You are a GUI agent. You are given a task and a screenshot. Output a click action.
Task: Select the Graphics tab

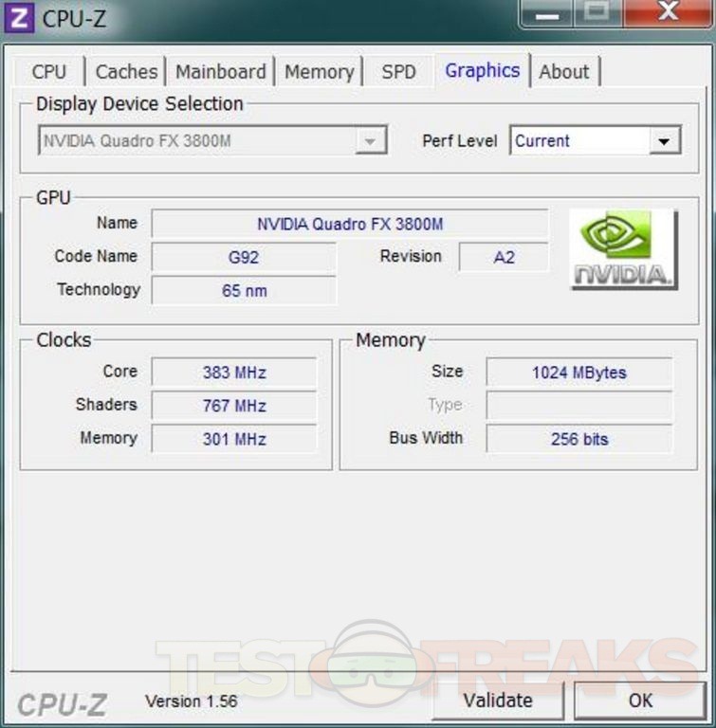tap(482, 71)
